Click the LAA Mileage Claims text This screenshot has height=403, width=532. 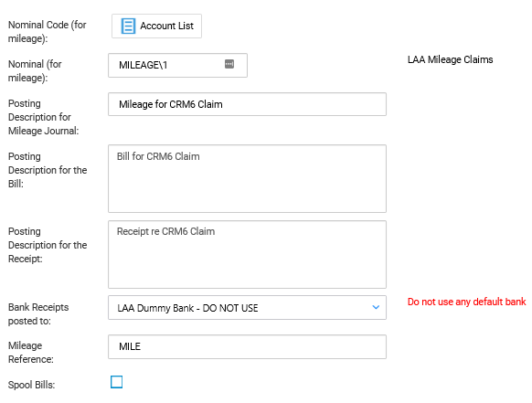tap(450, 59)
